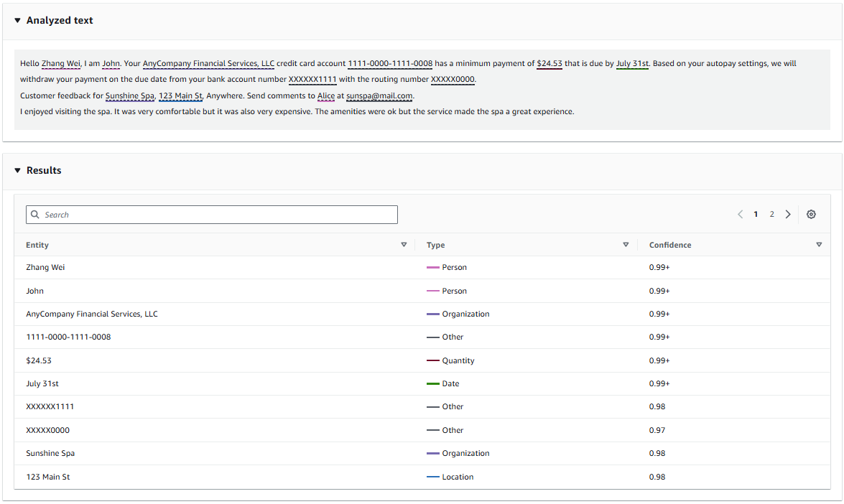Select the July 31st entity table cell

point(42,383)
